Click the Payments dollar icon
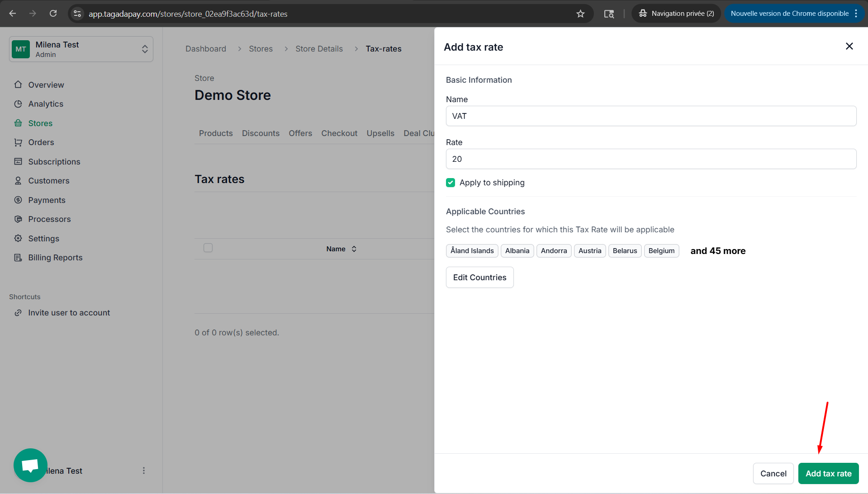 (18, 200)
